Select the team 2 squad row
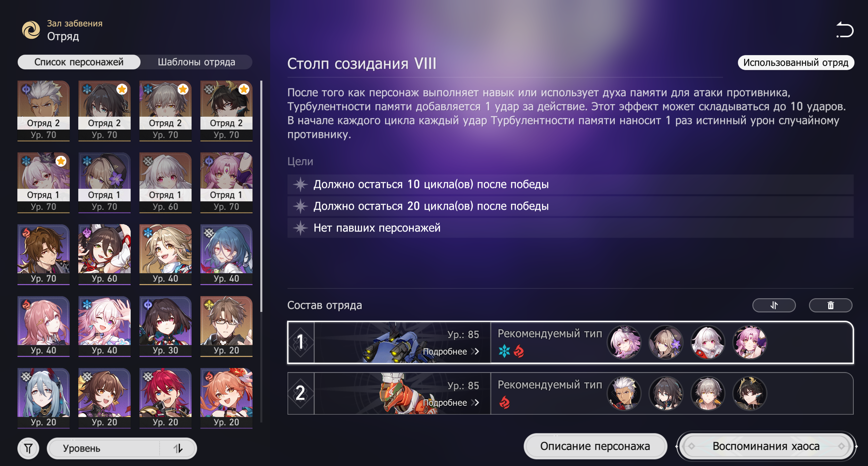This screenshot has width=868, height=466. tap(570, 394)
